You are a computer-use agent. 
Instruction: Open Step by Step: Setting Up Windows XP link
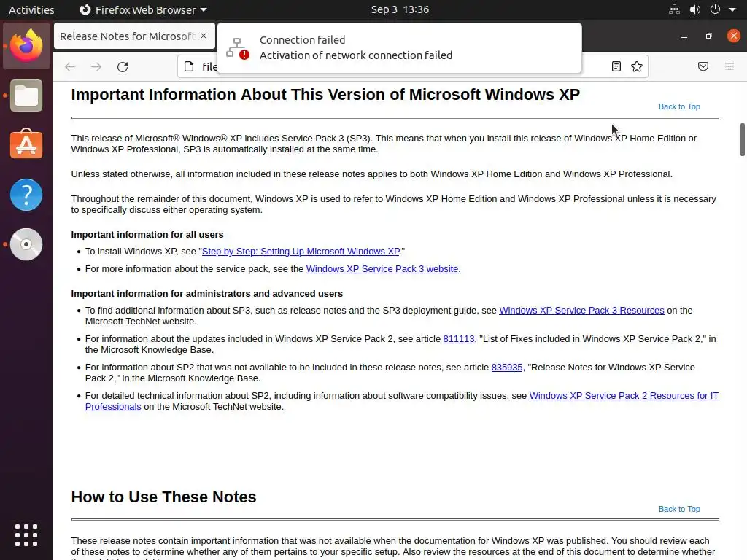click(301, 252)
